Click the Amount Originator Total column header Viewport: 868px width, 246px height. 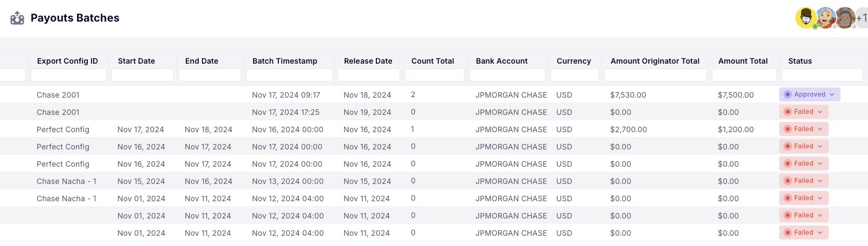(655, 61)
